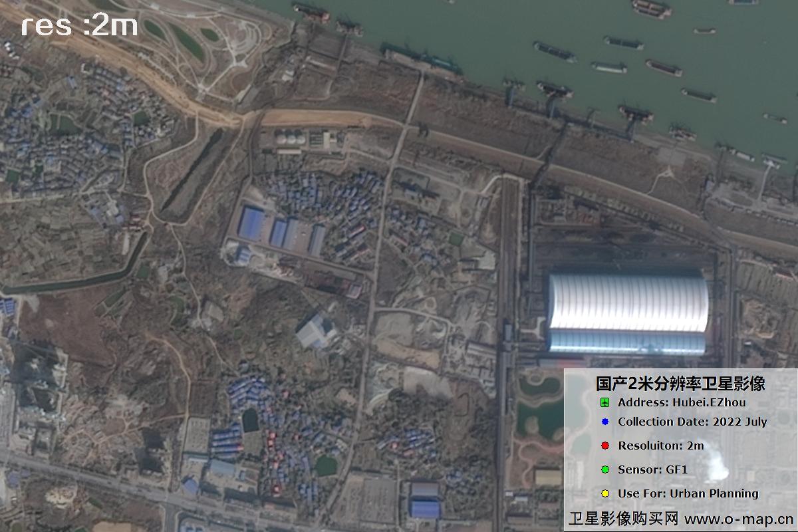Click the large white arched-roof building

coord(627,311)
